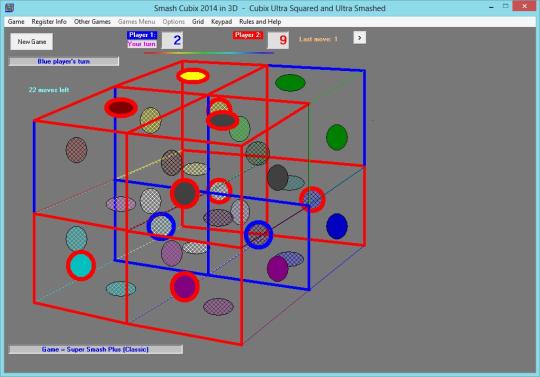Pick the purple oval with red ring
This screenshot has height=377, width=540.
tap(185, 287)
